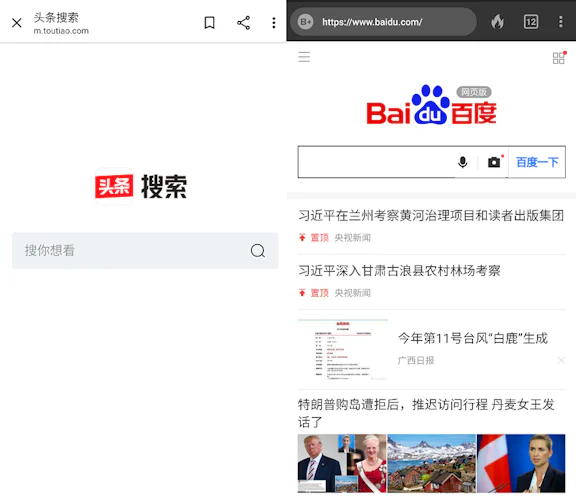Open the Toutiao browser overflow menu
The height and width of the screenshot is (500, 576).
point(274,23)
